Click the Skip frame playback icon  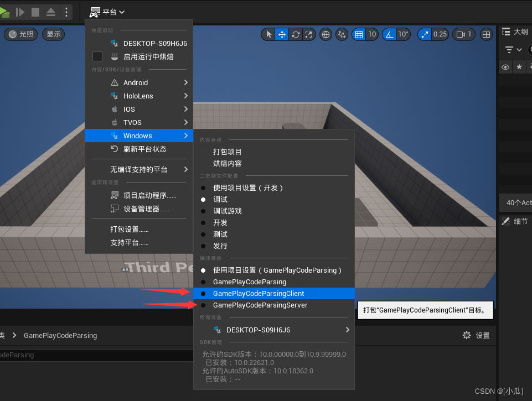20,13
